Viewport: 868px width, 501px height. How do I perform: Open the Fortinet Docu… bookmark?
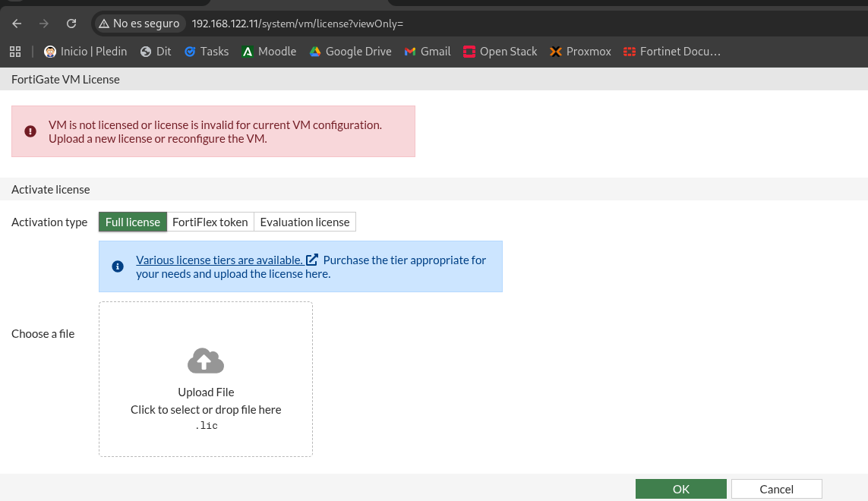[x=672, y=52]
